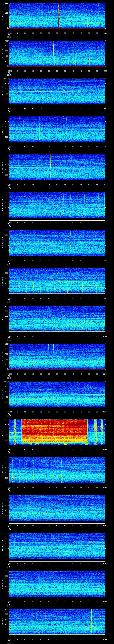Pick the spectrogram panel starting at 3:04:00
Image resolution: width=114 pixels, height=644 pixels.
click(57, 129)
